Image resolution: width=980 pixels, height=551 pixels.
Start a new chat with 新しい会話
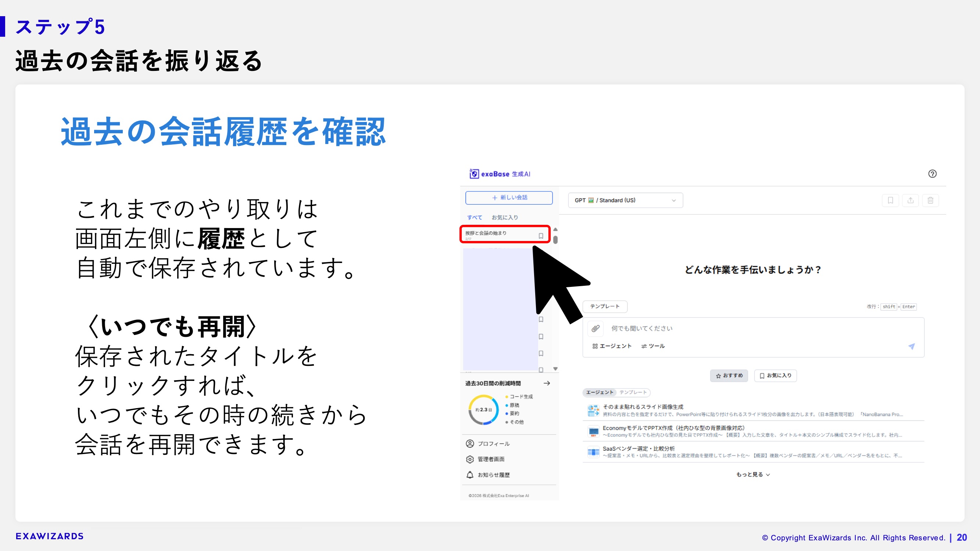(x=509, y=198)
